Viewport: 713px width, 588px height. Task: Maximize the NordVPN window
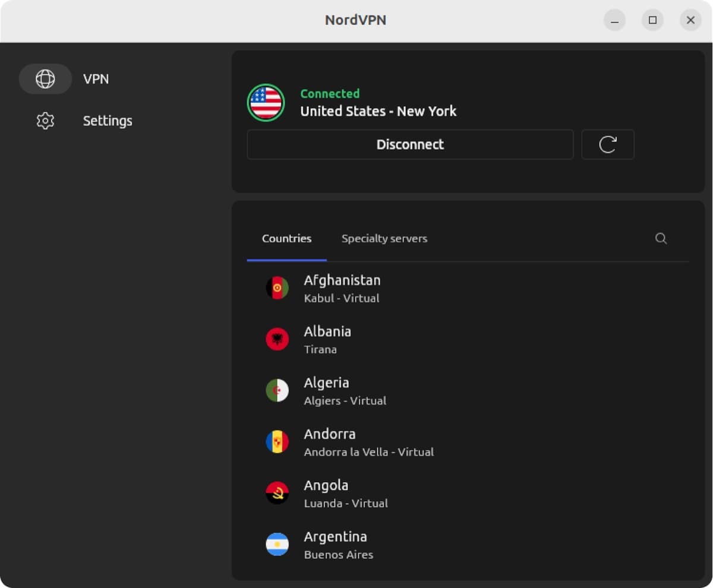652,20
